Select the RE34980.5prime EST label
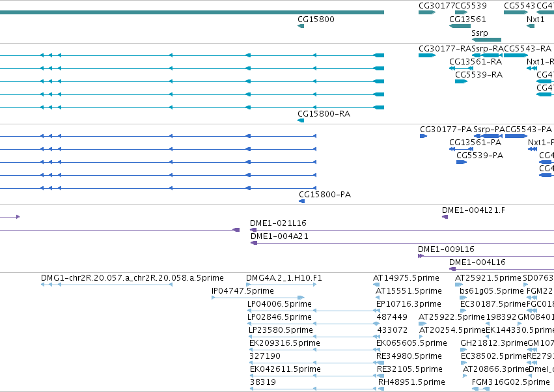 coord(409,357)
